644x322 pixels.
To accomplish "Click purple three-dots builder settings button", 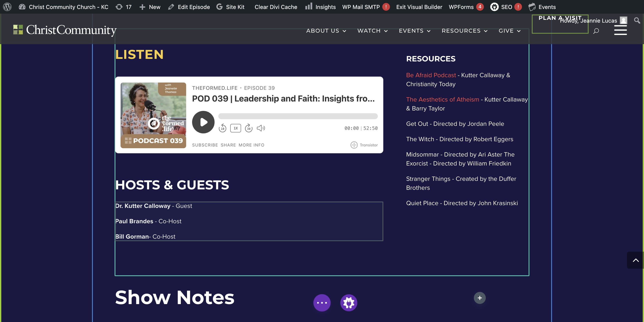I will pyautogui.click(x=322, y=303).
